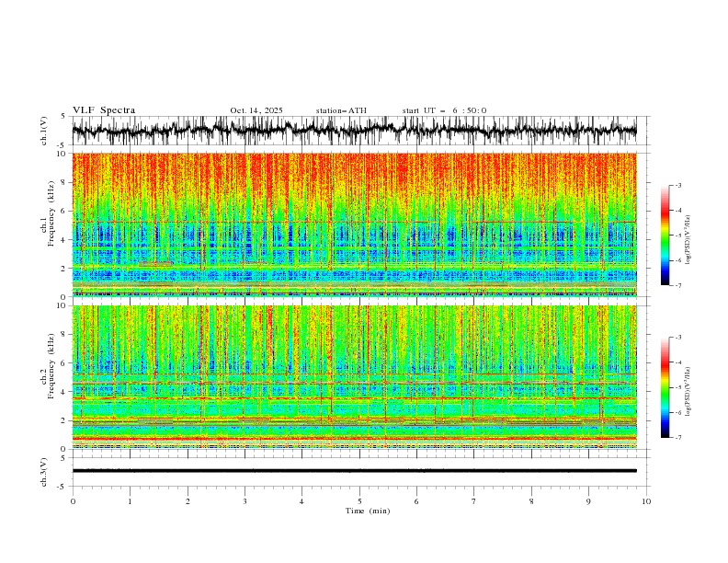
Task: Click the '-3' value atop ch.1 colorbar
Action: coord(677,185)
